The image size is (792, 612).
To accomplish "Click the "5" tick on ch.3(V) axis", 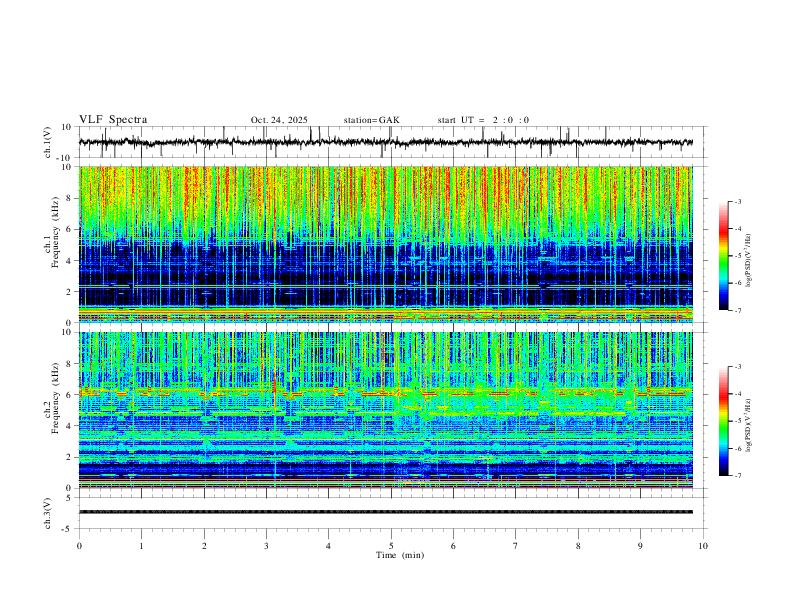I will 70,497.
